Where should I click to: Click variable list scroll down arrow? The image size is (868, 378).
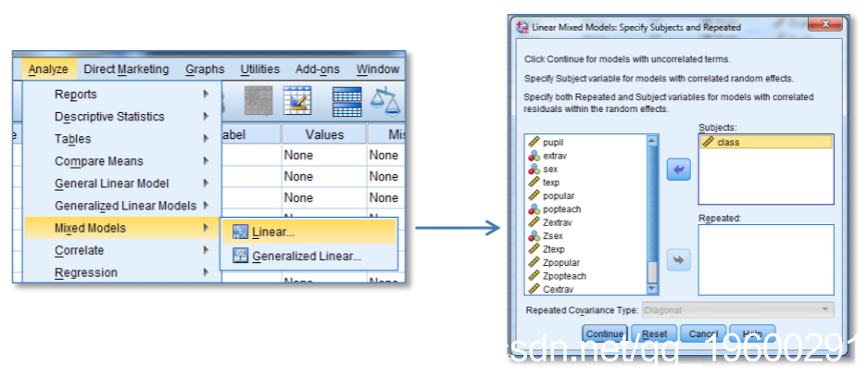click(653, 289)
